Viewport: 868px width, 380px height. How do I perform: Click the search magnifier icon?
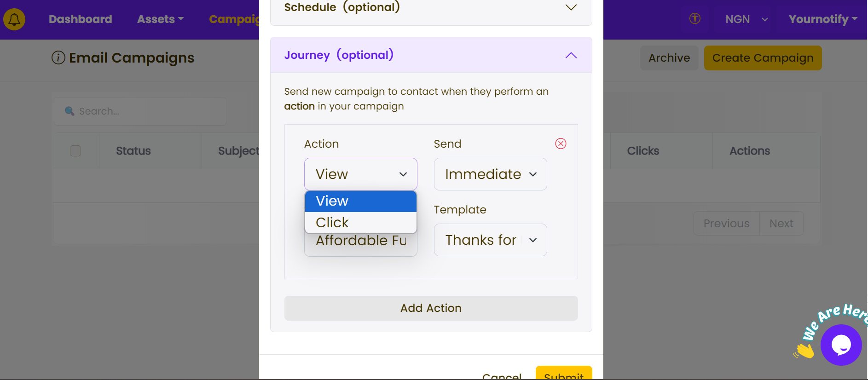[x=69, y=111]
